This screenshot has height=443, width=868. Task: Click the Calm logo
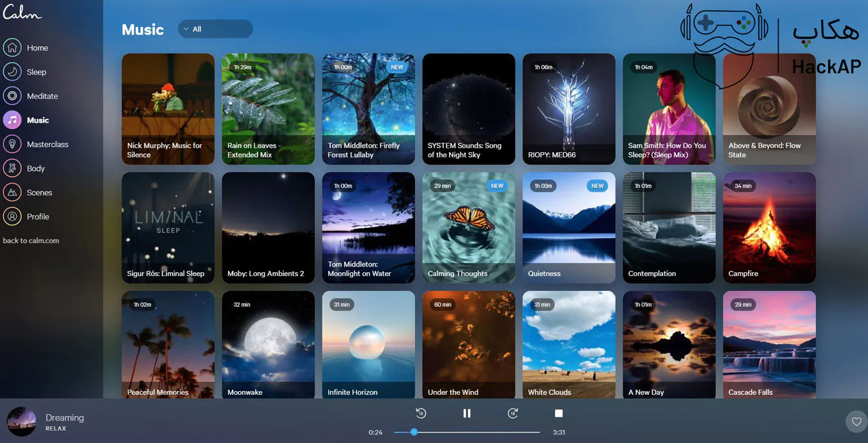[22, 12]
